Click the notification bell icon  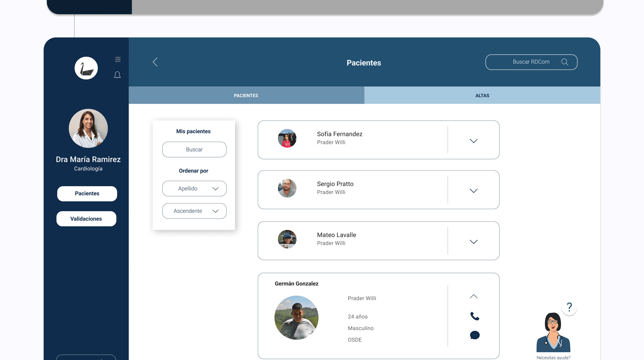pos(117,75)
